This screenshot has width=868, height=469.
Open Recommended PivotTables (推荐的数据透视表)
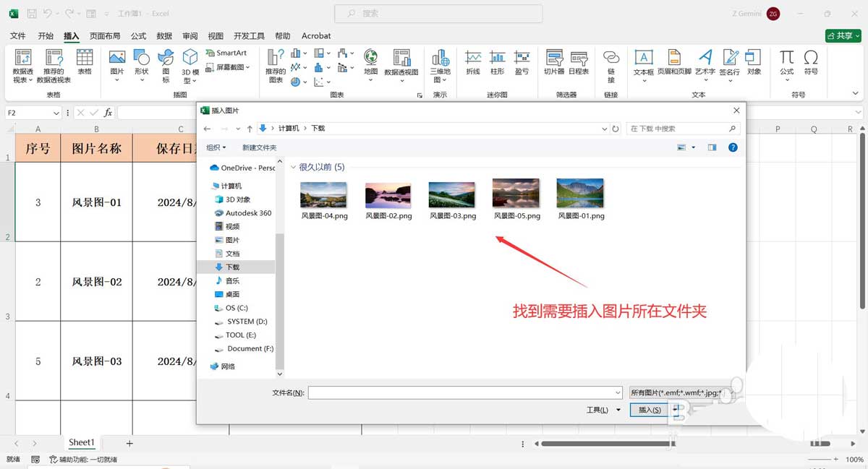[x=54, y=66]
